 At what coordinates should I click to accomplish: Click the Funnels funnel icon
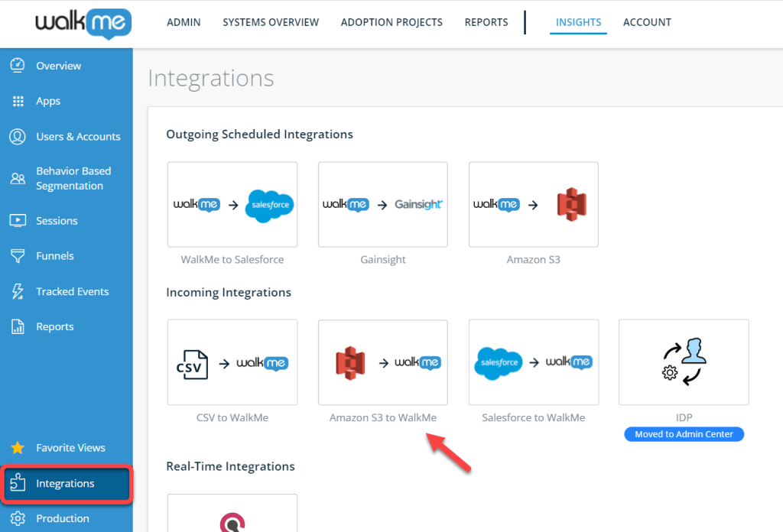click(x=18, y=256)
